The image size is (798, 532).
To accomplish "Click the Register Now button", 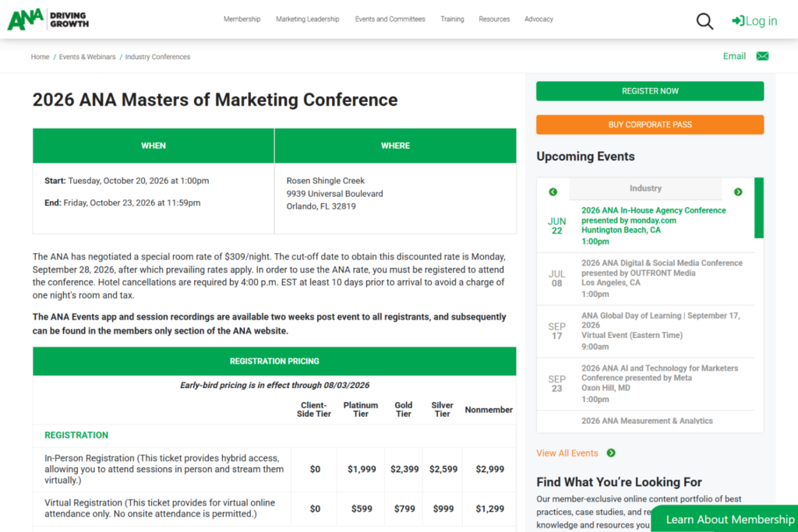I will [650, 91].
